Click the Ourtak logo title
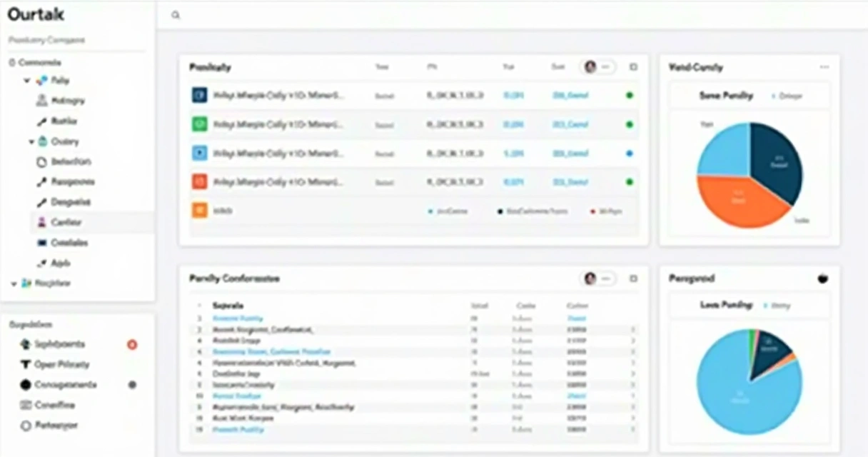This screenshot has height=457, width=868. click(x=36, y=15)
